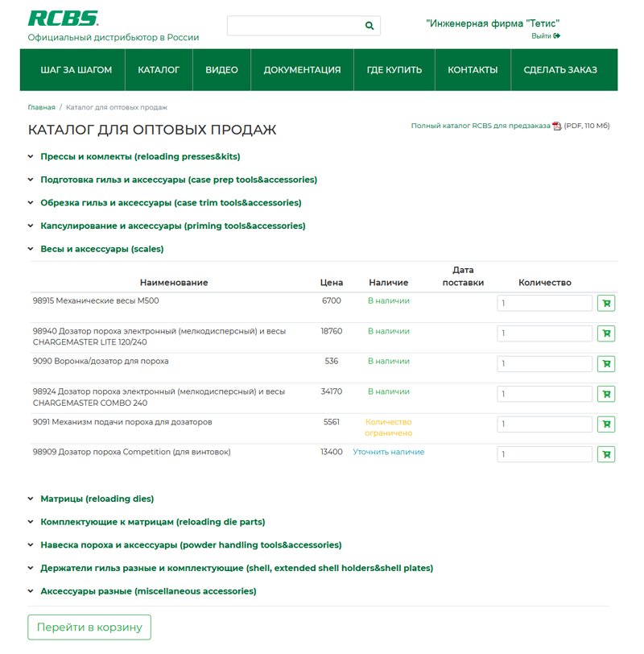Open СДЕЛАТЬ ЗАКАЗ menu item
Screen dimensions: 644x654
560,69
